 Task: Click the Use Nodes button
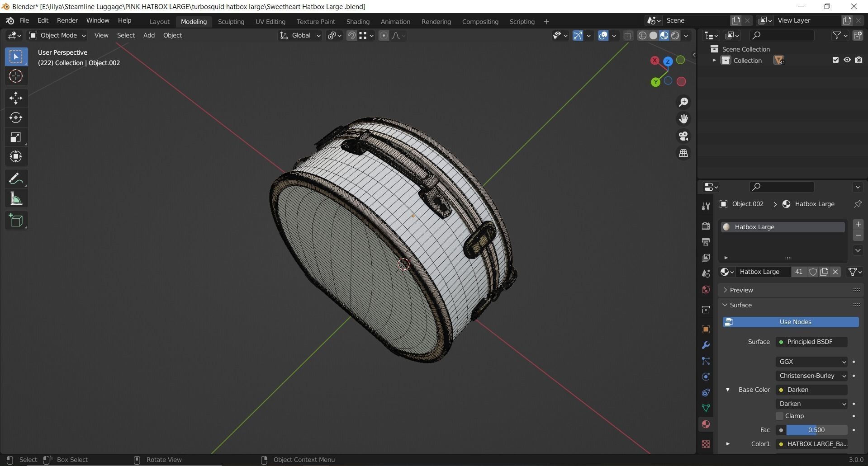pyautogui.click(x=791, y=322)
